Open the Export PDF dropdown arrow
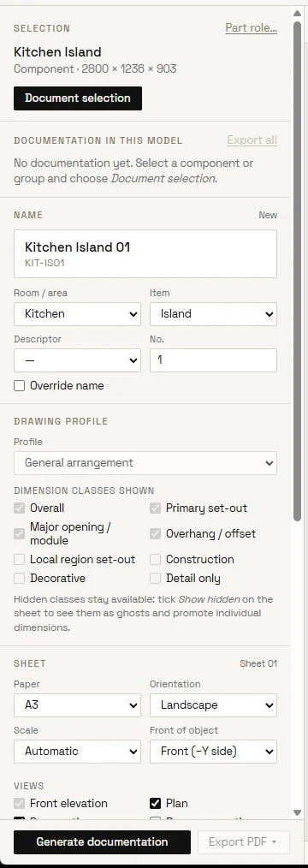This screenshot has height=868, width=308. pos(274,842)
